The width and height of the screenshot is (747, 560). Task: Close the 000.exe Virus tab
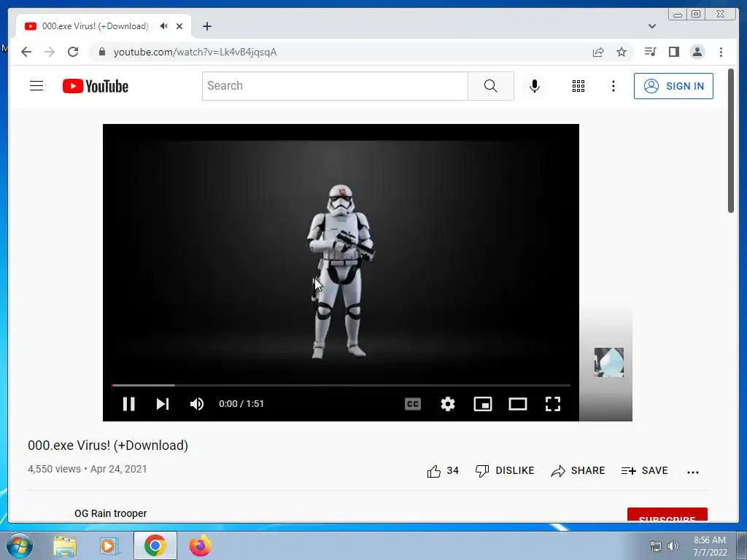pyautogui.click(x=179, y=26)
